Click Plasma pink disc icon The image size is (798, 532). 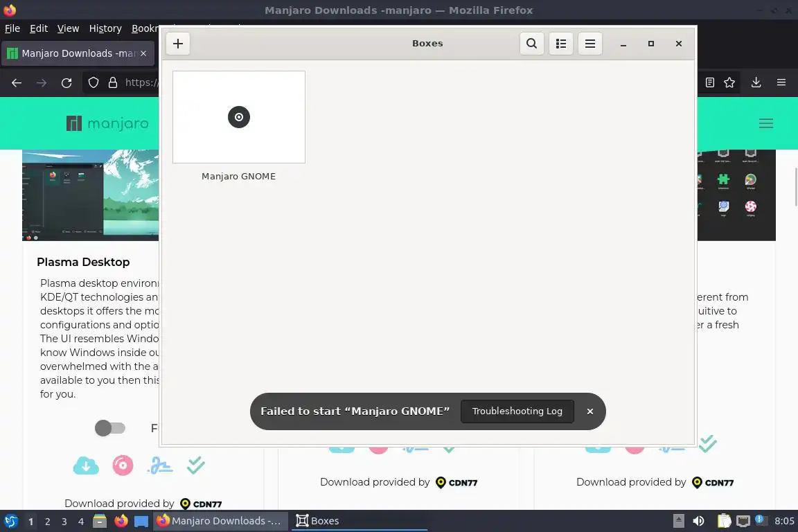point(123,465)
